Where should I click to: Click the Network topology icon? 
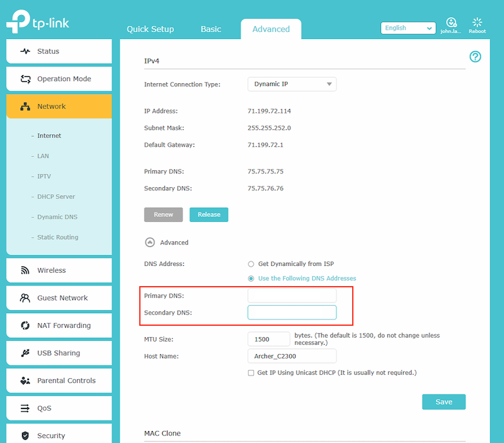(x=25, y=106)
